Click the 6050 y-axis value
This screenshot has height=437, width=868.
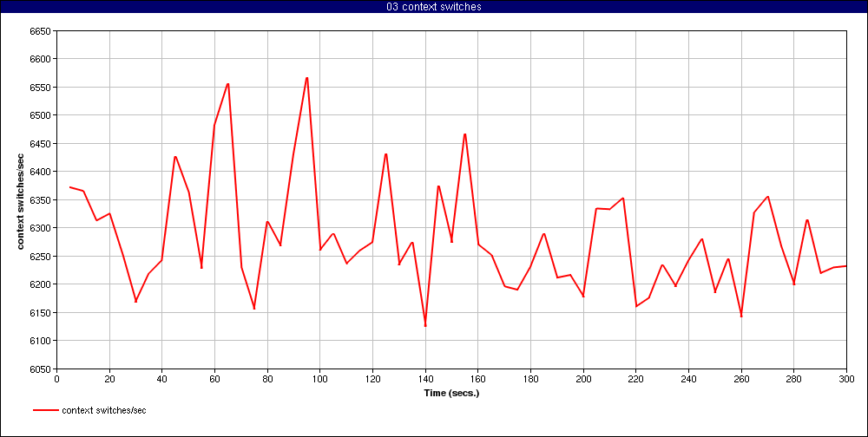pyautogui.click(x=40, y=369)
